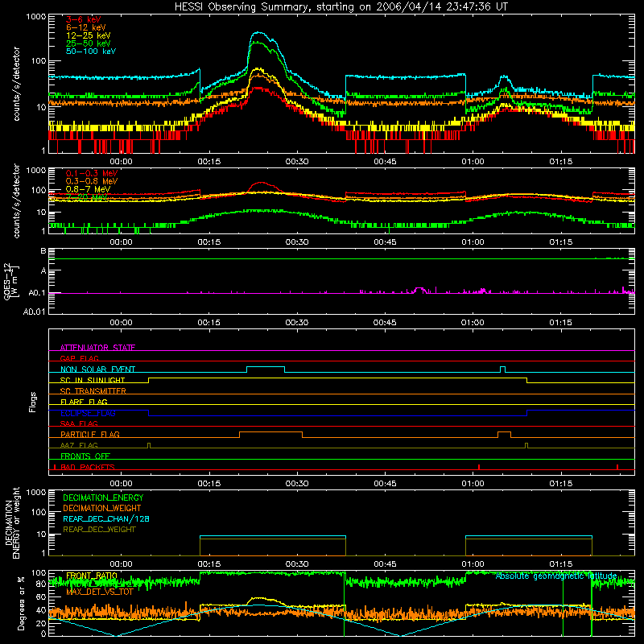
Task: Click the magenta GOES bump near 00:50
Action: pos(419,289)
